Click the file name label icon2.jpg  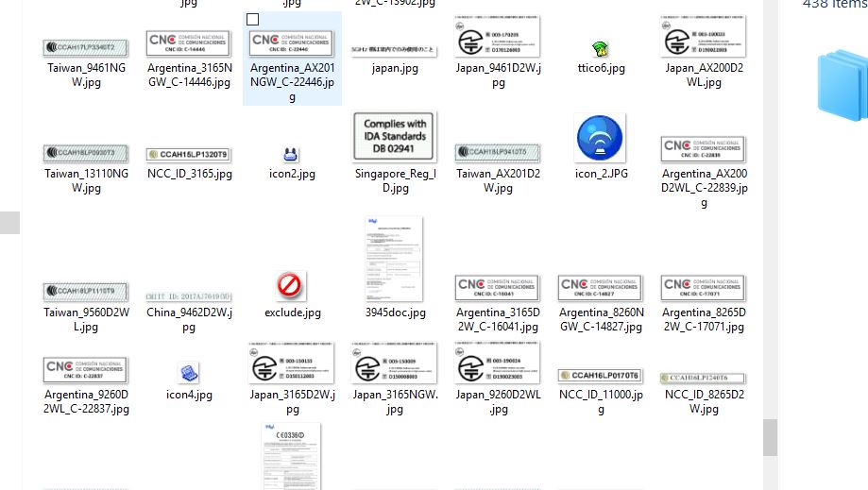(x=292, y=174)
